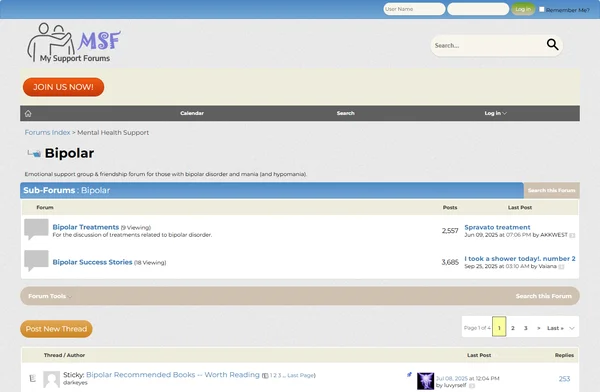The width and height of the screenshot is (600, 392).
Task: Expand the Log in dropdown in navbar
Action: [x=496, y=113]
